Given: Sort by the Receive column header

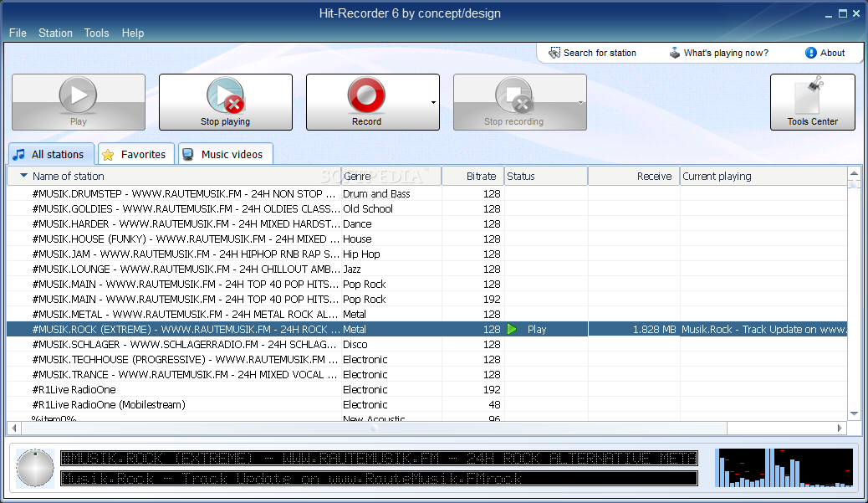Looking at the screenshot, I should coord(634,176).
